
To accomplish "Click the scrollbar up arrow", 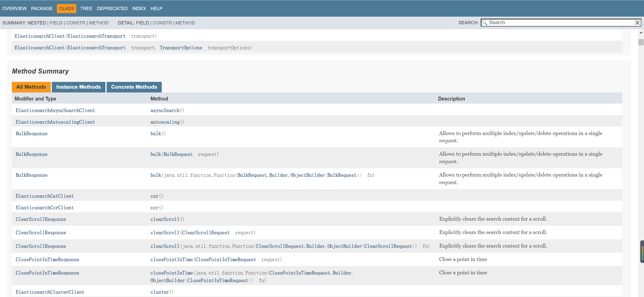I will [641, 32].
